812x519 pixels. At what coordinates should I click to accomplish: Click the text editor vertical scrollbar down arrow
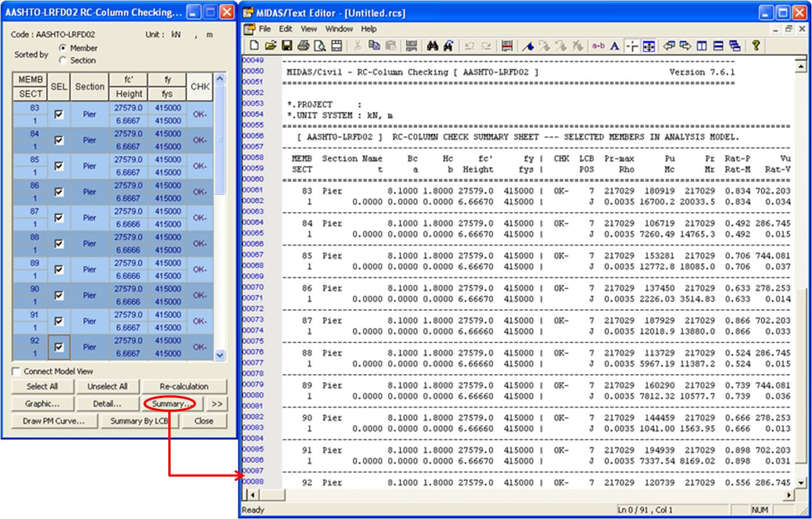pyautogui.click(x=800, y=483)
